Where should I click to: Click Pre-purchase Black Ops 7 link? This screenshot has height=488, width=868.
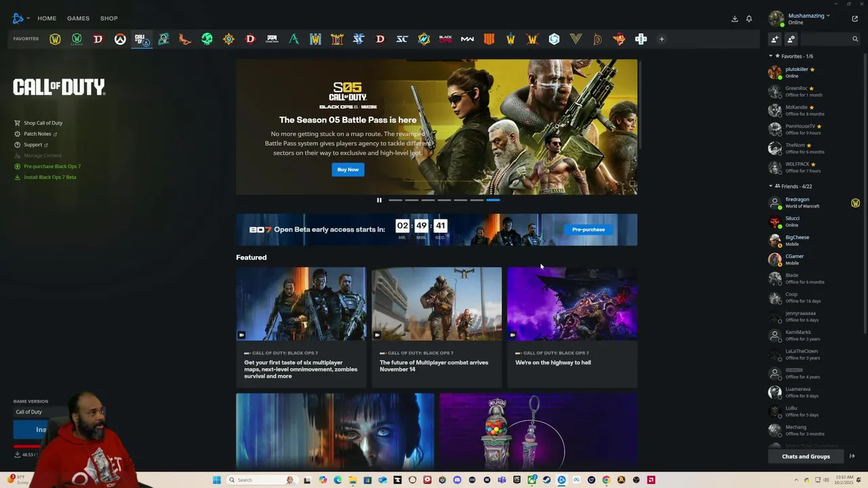pos(52,167)
